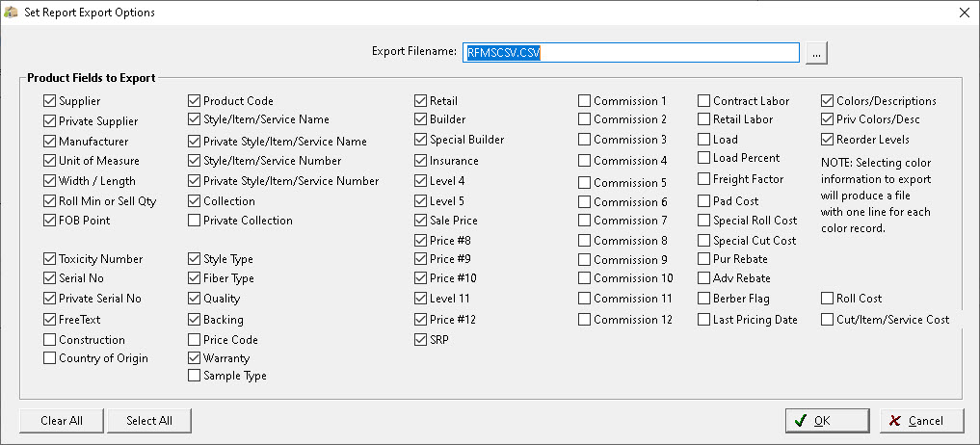Uncheck the Special Builder checkbox
This screenshot has width=980, height=445.
[x=421, y=140]
